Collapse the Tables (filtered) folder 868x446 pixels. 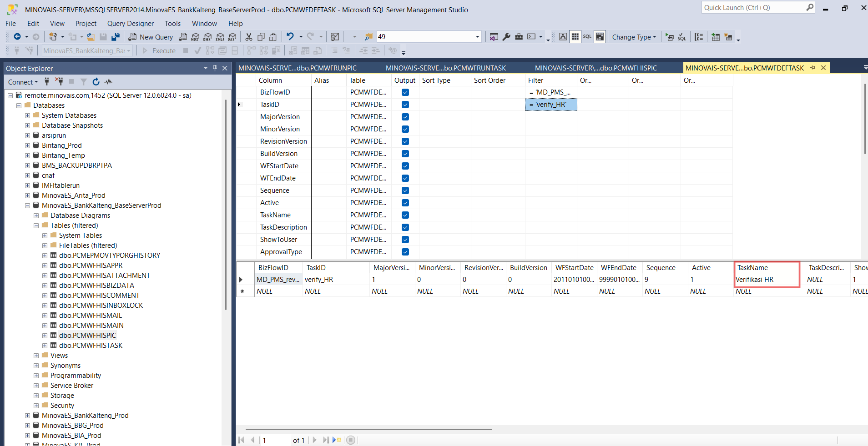(x=36, y=226)
